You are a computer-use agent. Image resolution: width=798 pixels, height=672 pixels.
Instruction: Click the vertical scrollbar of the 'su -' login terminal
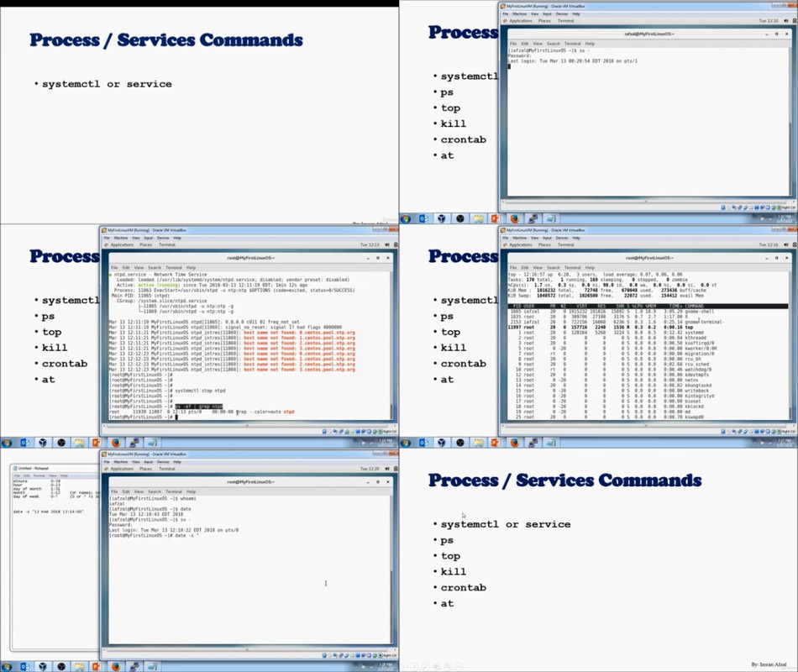(x=790, y=121)
